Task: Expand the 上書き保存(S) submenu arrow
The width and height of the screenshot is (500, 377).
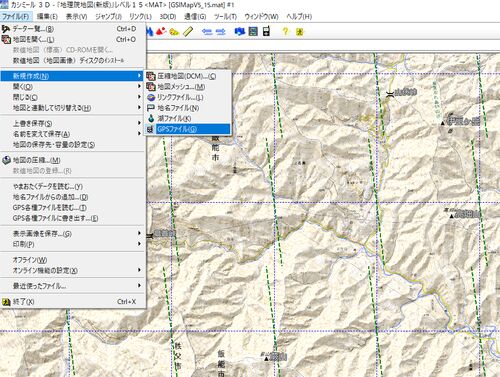Action: [x=139, y=123]
